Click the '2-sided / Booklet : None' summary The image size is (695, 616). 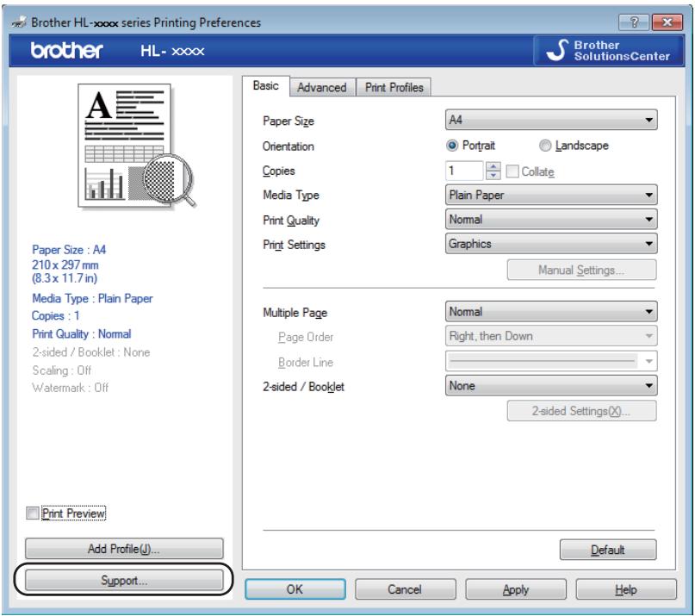tap(91, 352)
